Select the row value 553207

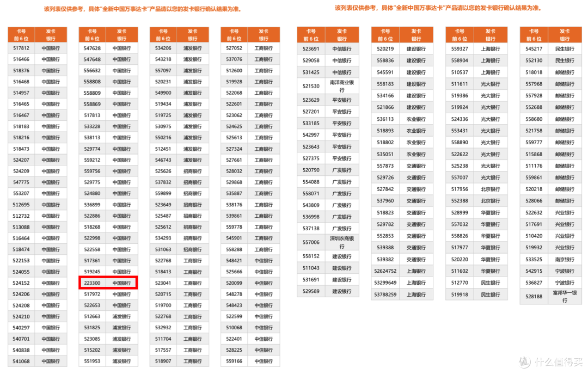click(x=21, y=193)
